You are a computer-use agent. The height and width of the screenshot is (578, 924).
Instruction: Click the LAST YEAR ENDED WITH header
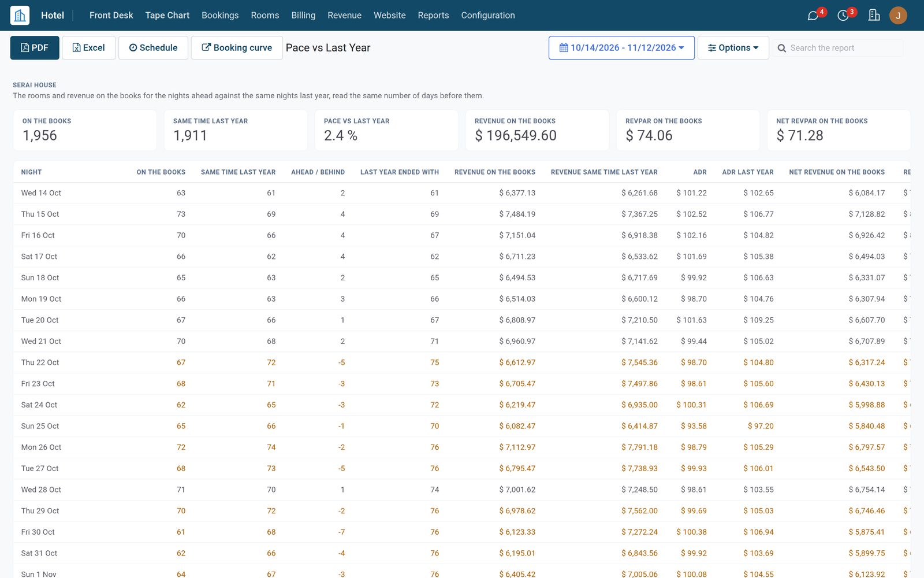click(x=400, y=172)
